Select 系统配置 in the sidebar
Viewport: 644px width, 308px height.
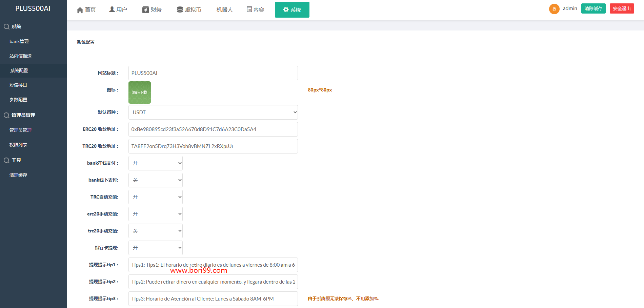click(x=33, y=70)
